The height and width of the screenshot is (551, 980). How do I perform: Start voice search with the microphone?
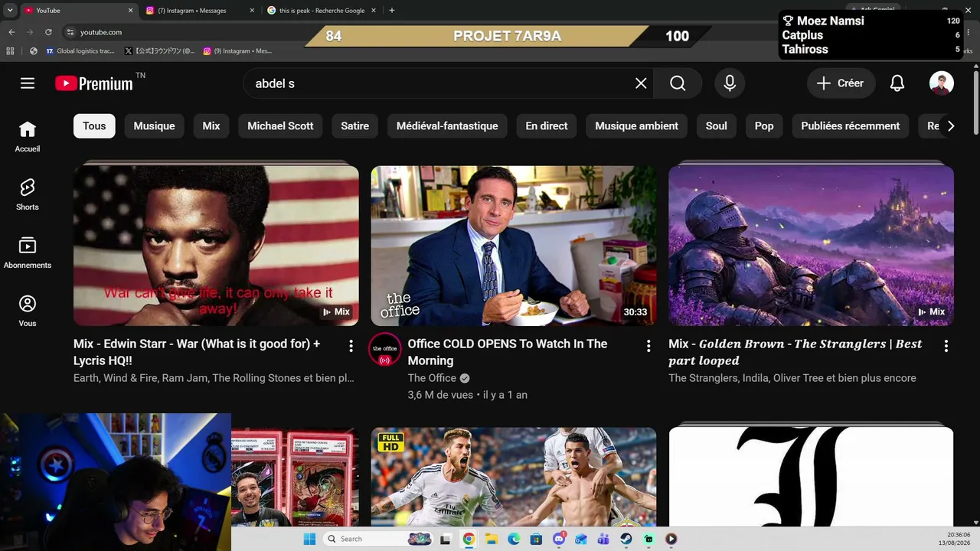click(730, 83)
